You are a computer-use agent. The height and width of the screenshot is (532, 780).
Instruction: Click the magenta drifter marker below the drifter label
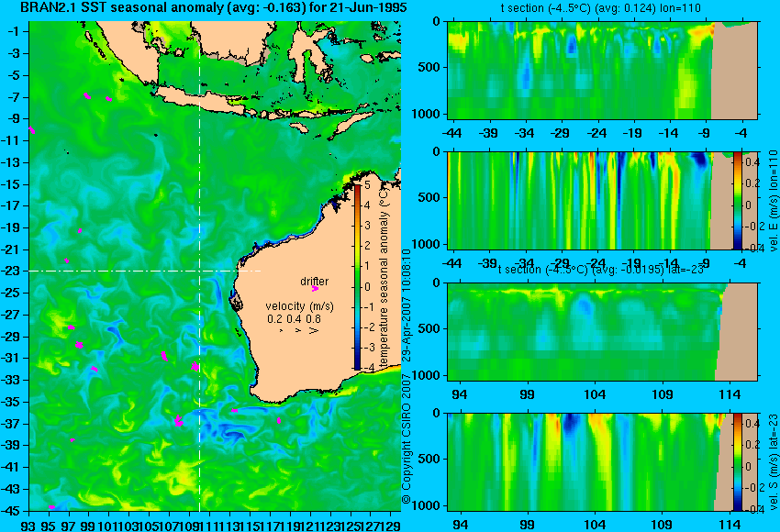315,288
